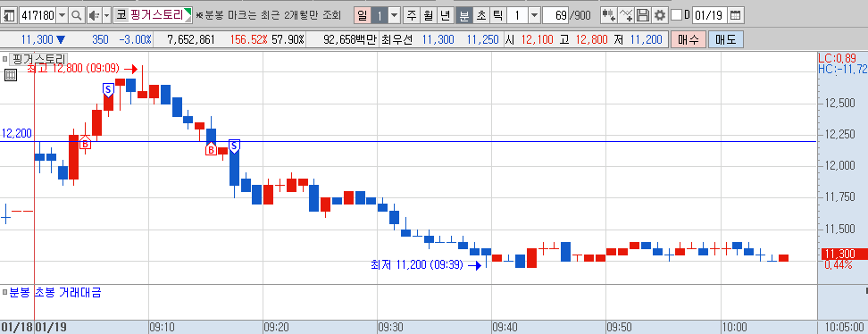Click the first blue S sell marker
The width and height of the screenshot is (868, 334).
[108, 89]
